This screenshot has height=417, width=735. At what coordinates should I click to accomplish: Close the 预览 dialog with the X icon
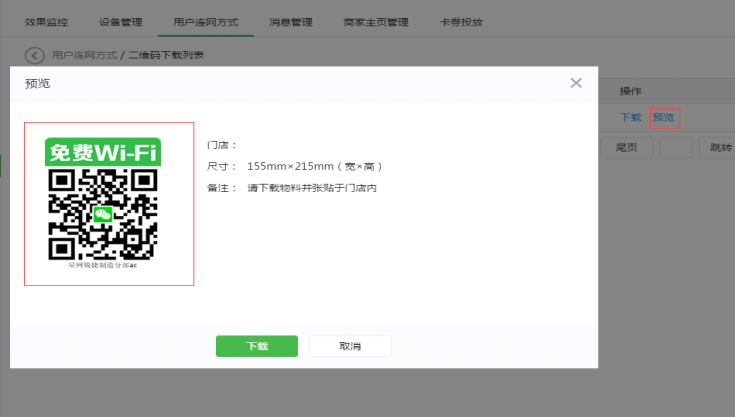click(x=576, y=83)
